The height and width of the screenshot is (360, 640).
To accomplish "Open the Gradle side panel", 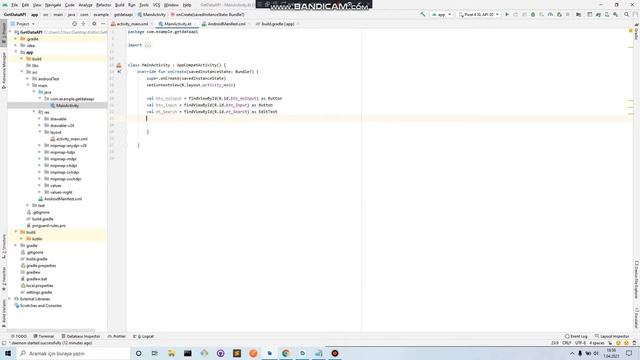I will tap(636, 33).
